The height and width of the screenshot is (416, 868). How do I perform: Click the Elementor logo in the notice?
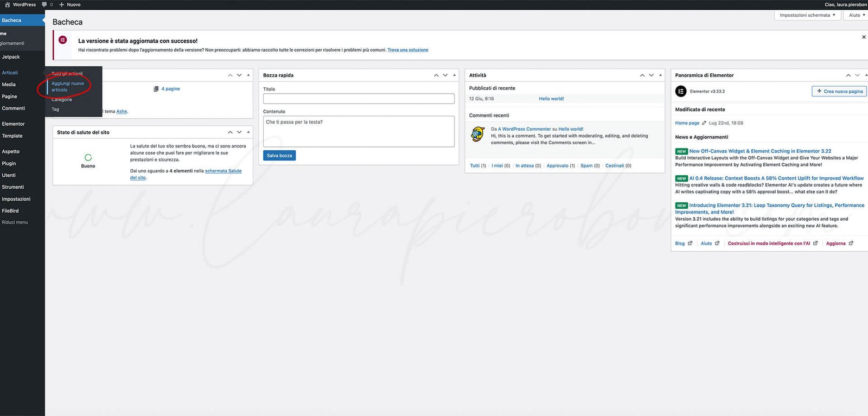pos(63,40)
